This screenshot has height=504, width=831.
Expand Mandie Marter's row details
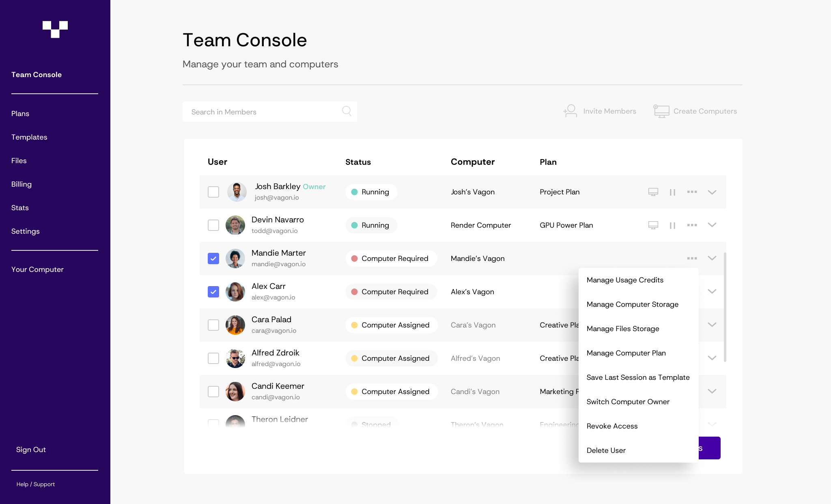712,258
